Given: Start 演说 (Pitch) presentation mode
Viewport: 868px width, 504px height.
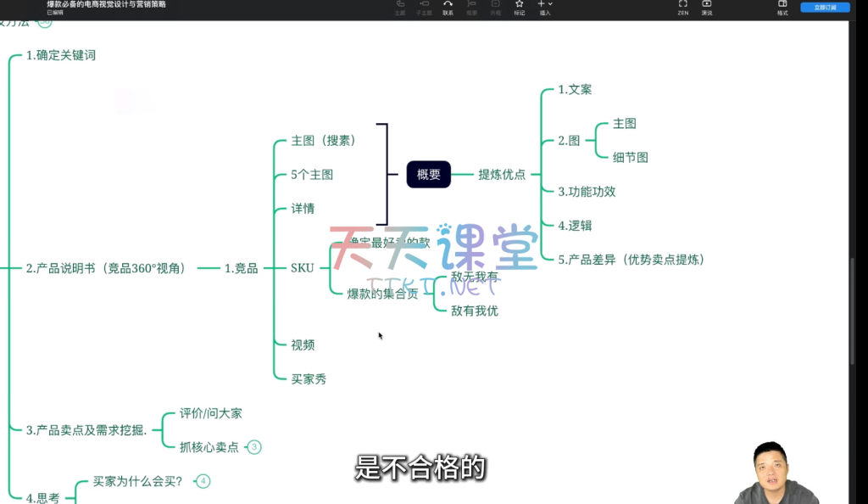Looking at the screenshot, I should pos(706,8).
